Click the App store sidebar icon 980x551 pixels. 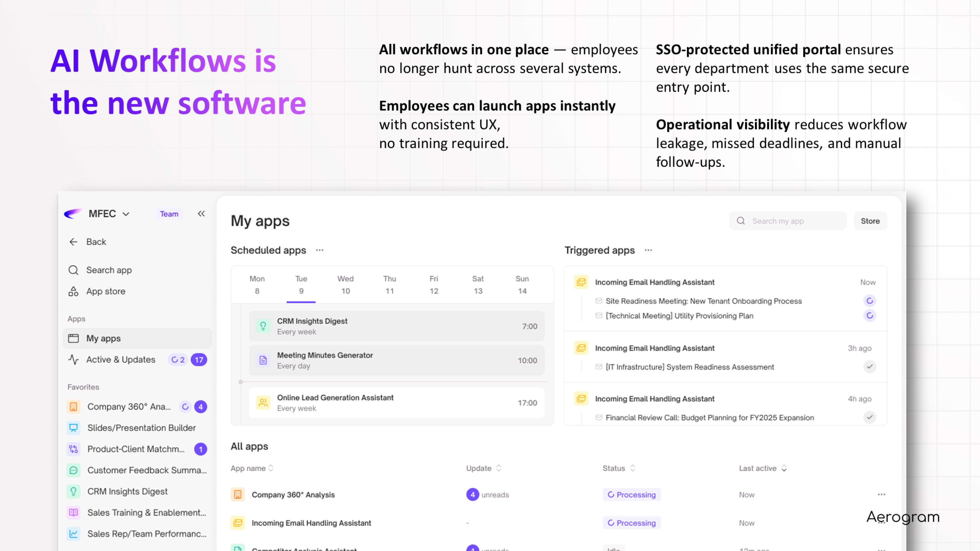[73, 291]
